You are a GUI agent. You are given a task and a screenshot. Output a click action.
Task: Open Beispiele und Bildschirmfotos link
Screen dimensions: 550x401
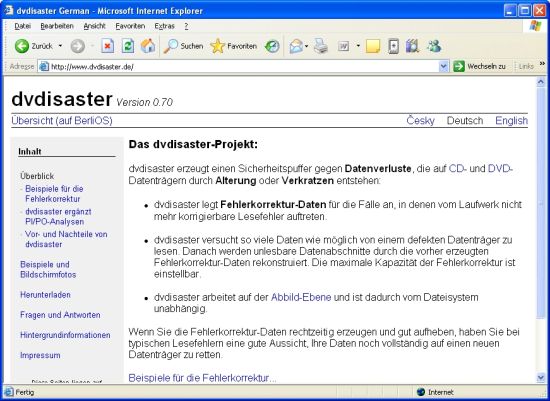pyautogui.click(x=48, y=269)
